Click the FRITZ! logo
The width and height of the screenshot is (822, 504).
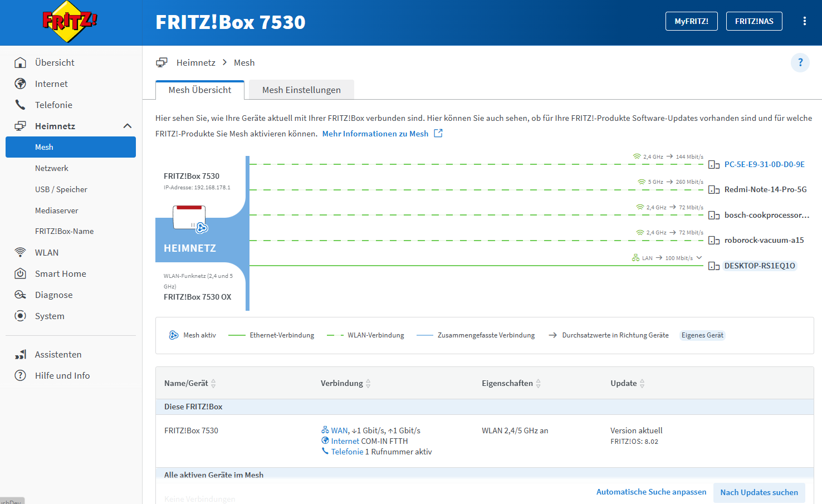[x=70, y=22]
